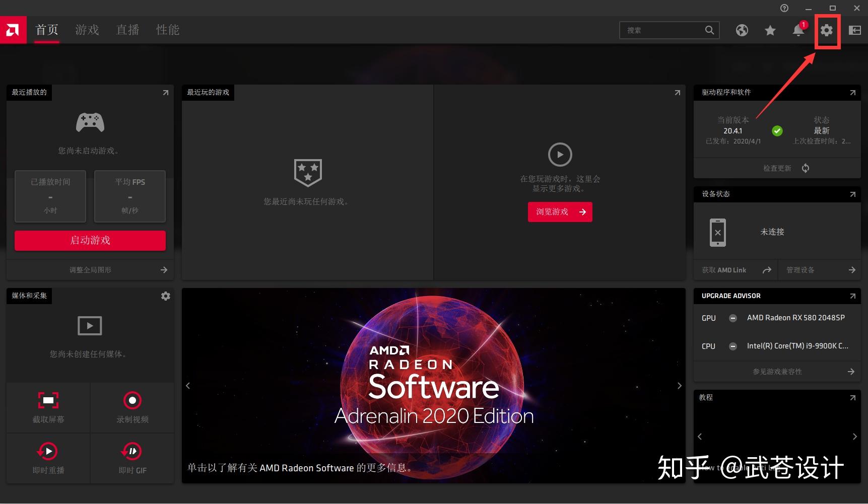Open favorites with the star icon
Screen dimensions: 868x504
pyautogui.click(x=770, y=30)
